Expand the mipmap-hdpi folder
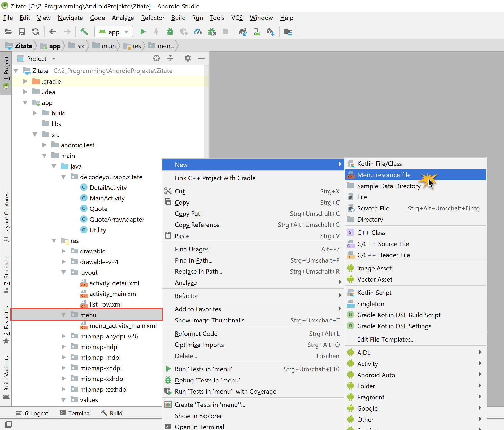504x430 pixels. click(64, 347)
